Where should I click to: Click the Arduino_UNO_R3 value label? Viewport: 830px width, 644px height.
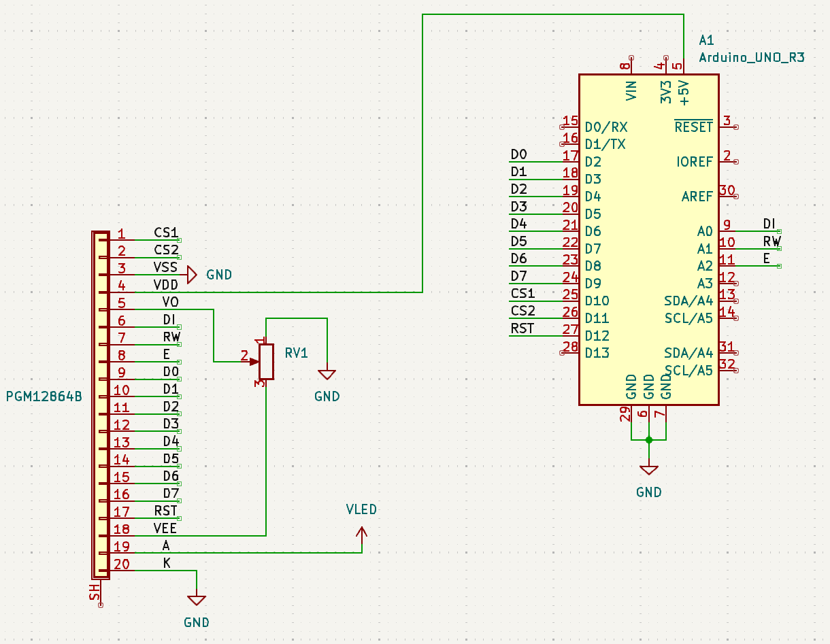(x=751, y=58)
